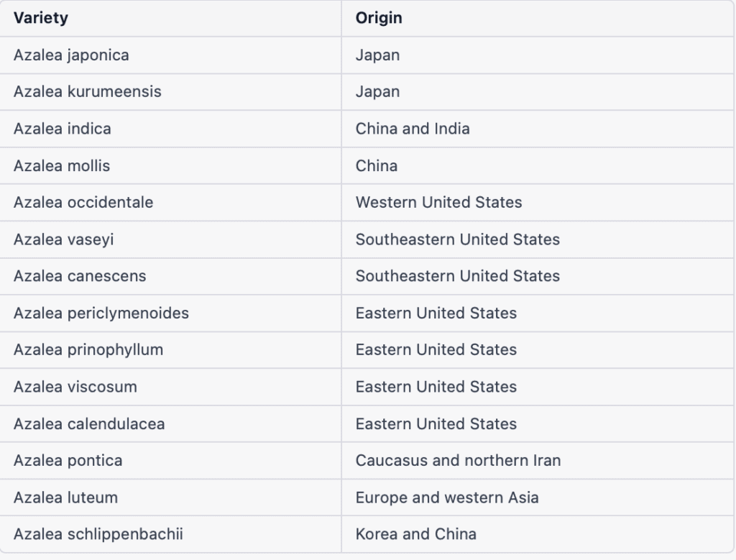Click the China and India origin cell
The height and width of the screenshot is (560, 736).
click(413, 129)
